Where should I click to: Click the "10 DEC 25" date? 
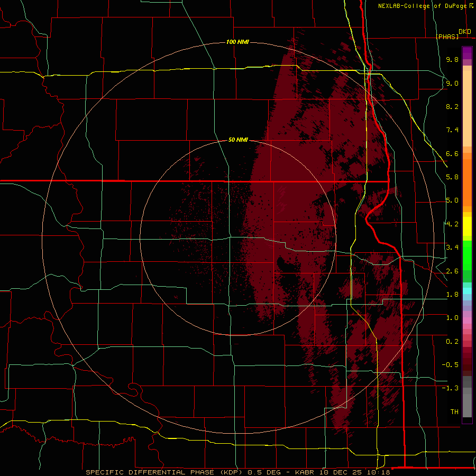pyautogui.click(x=342, y=472)
